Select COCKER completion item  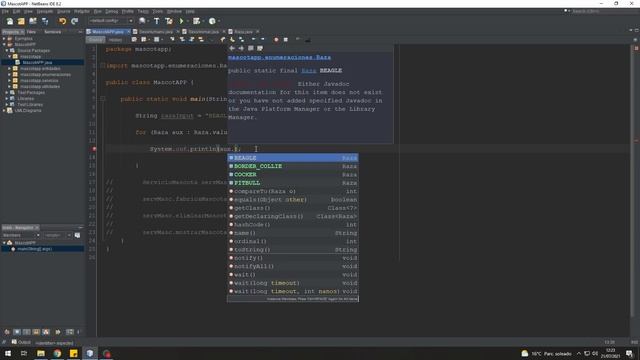[x=293, y=175]
